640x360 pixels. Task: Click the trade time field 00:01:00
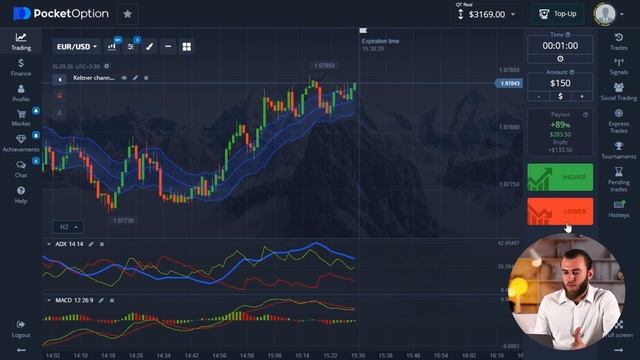click(x=560, y=46)
